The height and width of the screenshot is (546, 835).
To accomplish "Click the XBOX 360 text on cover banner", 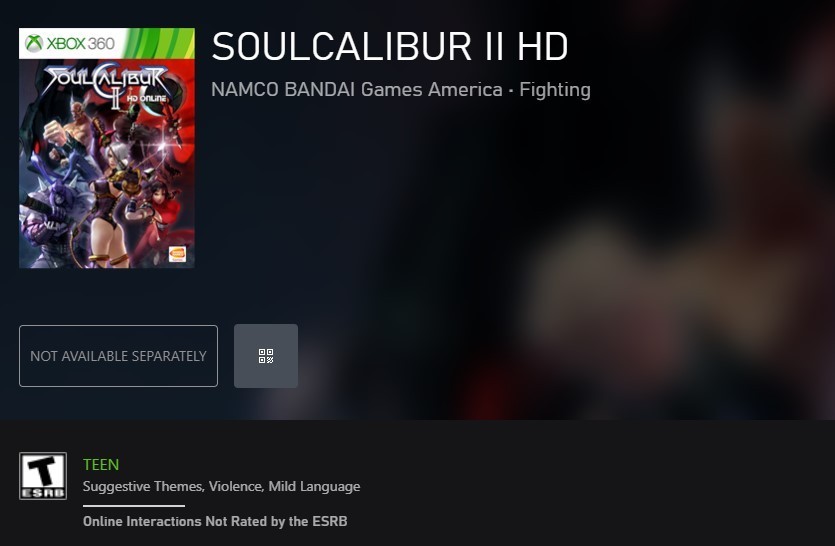I will coord(80,43).
